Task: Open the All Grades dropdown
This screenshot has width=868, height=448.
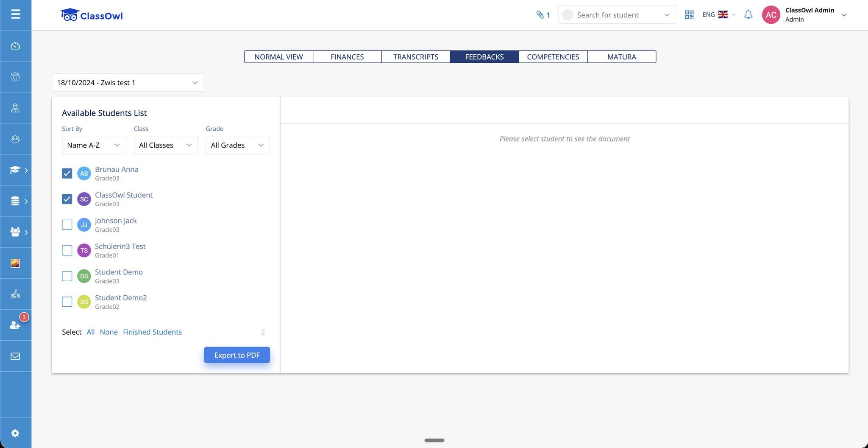Action: [238, 145]
